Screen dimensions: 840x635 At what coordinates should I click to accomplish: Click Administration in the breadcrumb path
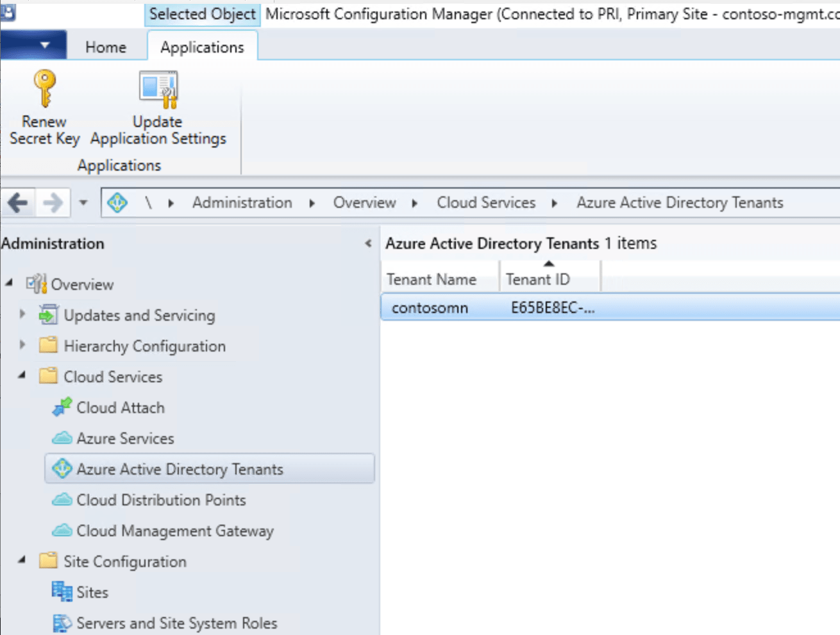point(242,202)
